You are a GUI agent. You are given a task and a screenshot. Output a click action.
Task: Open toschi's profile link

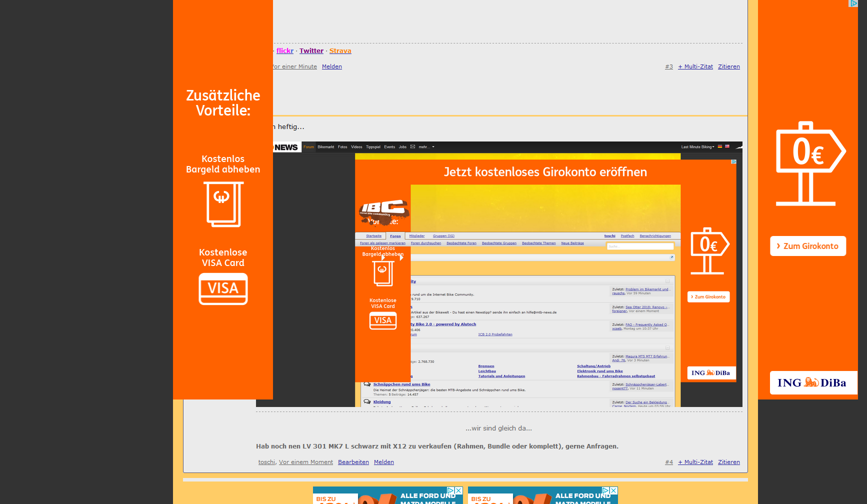(x=266, y=462)
